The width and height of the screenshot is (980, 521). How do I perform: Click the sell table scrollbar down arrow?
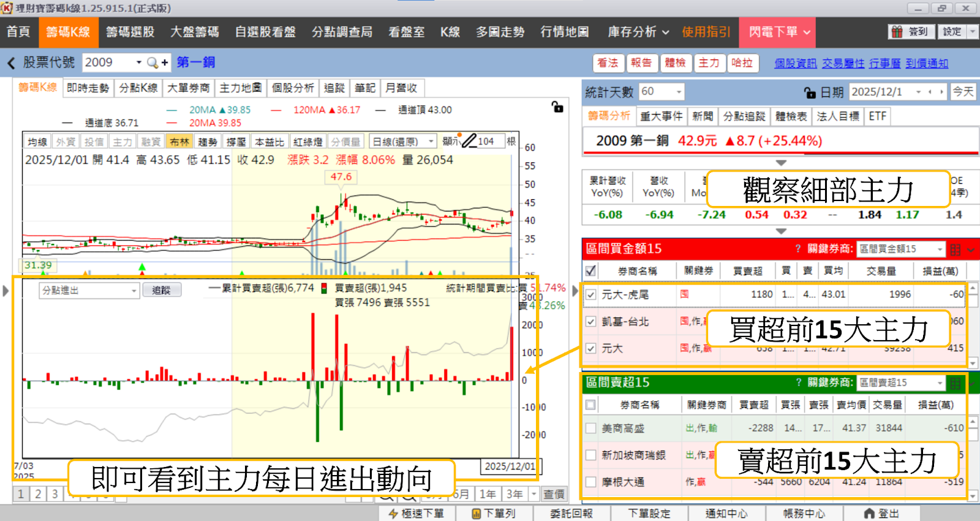click(x=973, y=495)
